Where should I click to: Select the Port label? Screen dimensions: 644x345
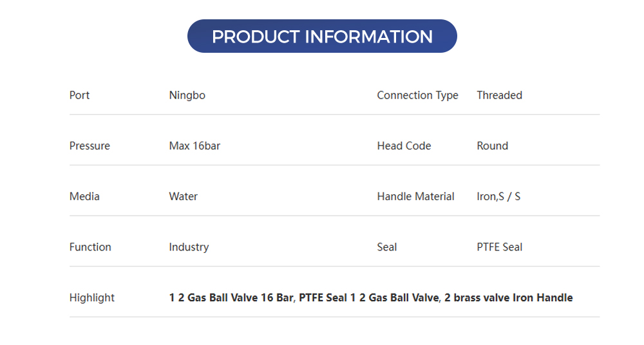[79, 95]
